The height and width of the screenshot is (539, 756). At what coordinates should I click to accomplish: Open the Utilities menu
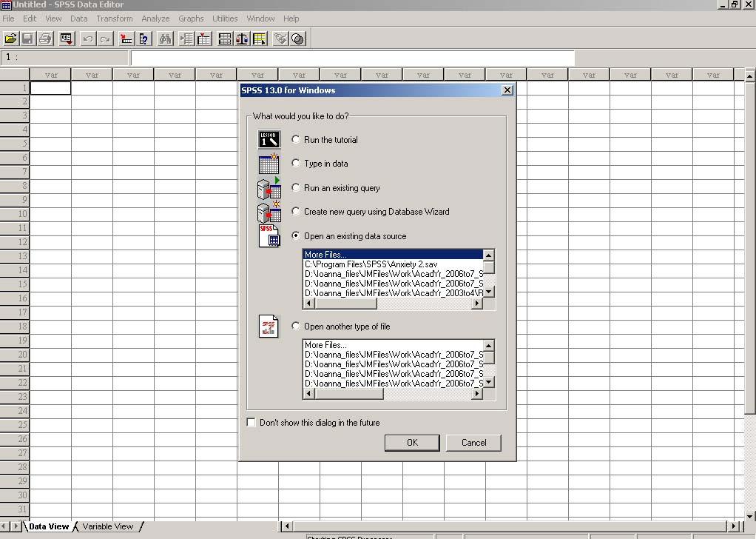tap(225, 19)
